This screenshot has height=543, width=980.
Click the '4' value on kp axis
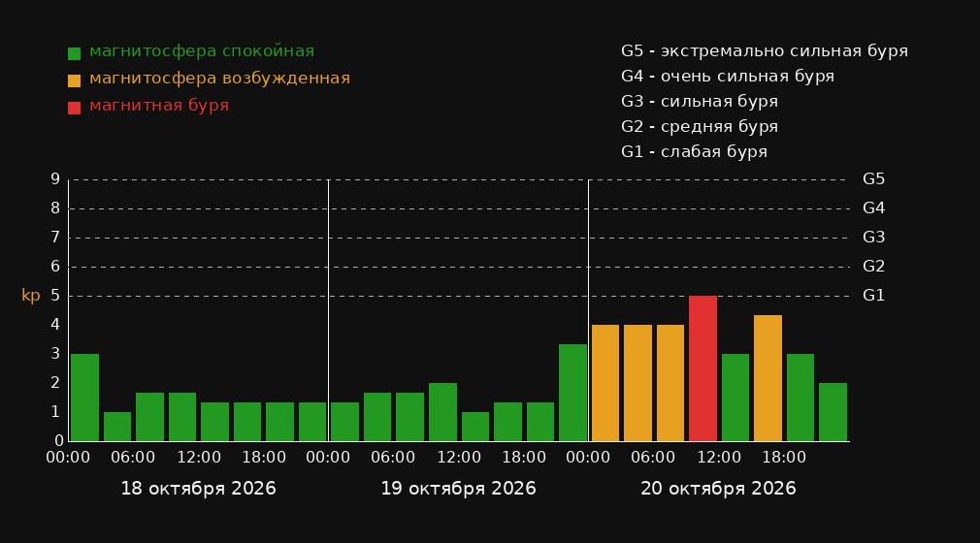click(55, 325)
